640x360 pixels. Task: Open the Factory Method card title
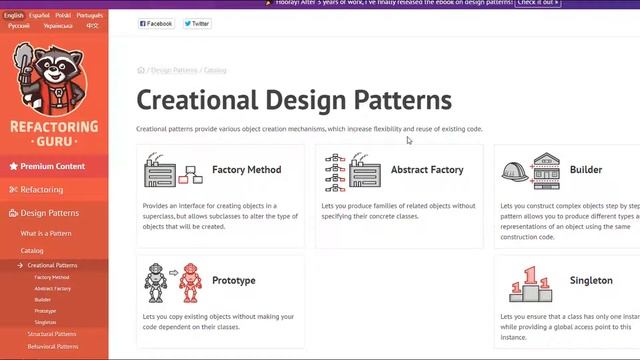[247, 170]
